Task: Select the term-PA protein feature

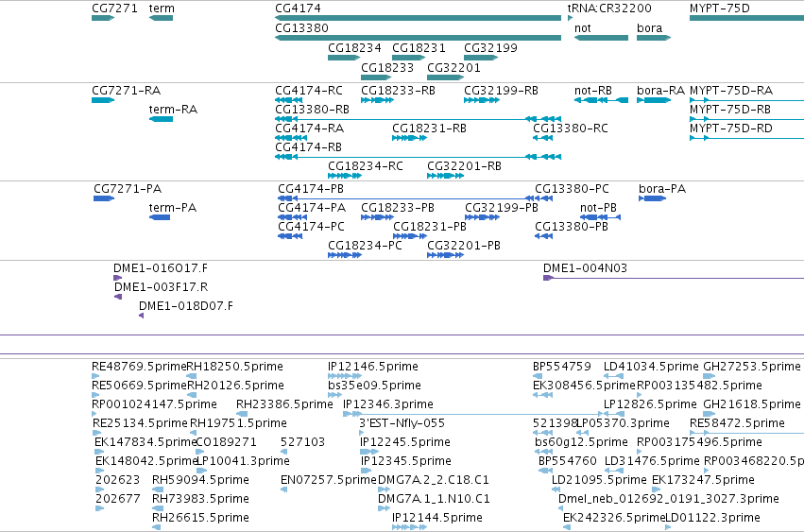Action: tap(160, 217)
